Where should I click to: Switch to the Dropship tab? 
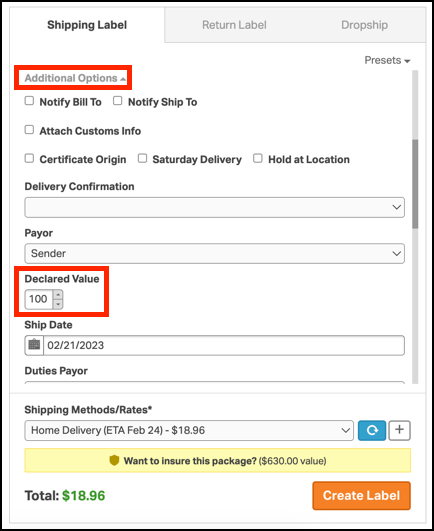[x=364, y=25]
